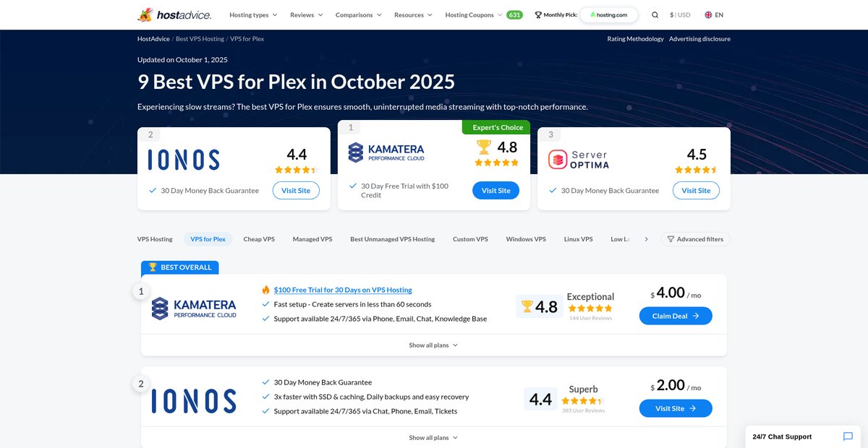Click Visit Site in IONOS list row

(676, 408)
